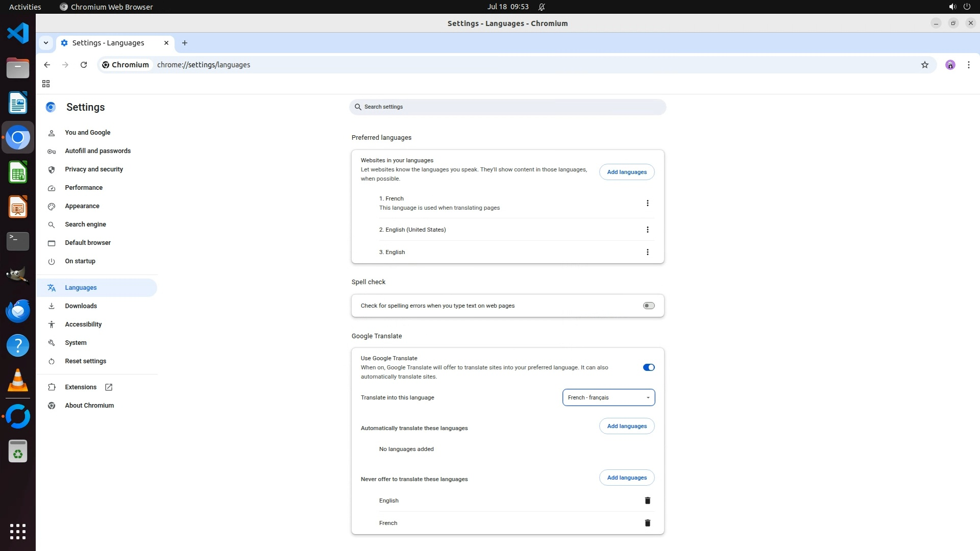Viewport: 980px width, 551px height.
Task: Delete English from never-translate list
Action: coord(647,500)
